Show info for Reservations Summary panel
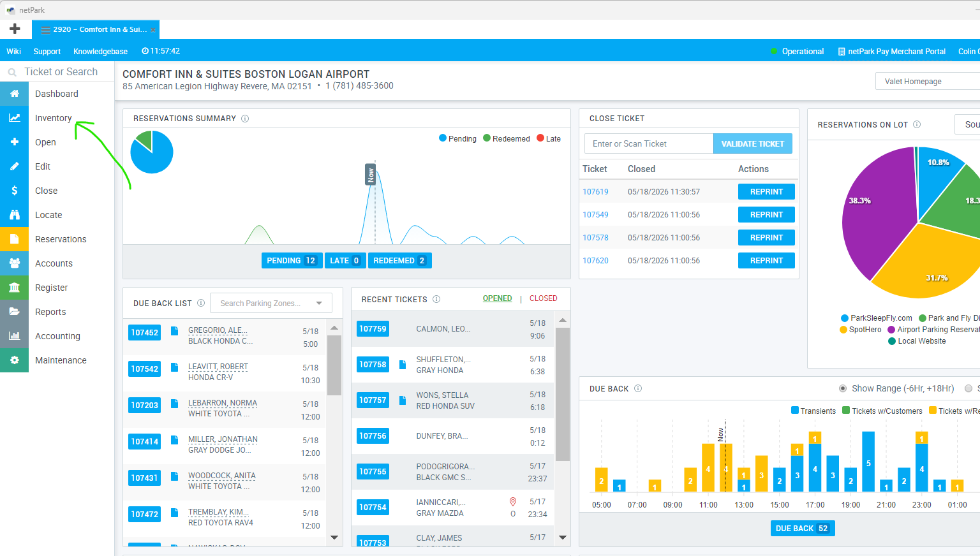Screen dimensions: 980x556 [245, 119]
